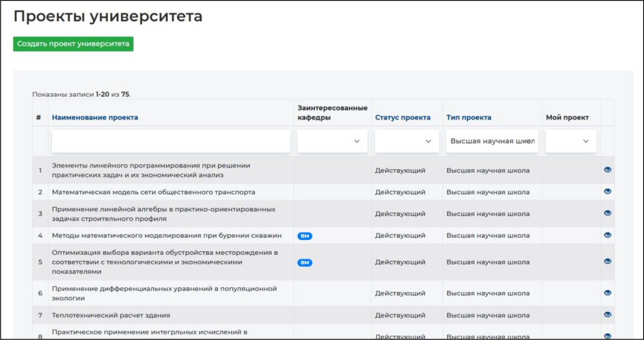Open 'Тип проекта' filter showing 'Высшая научная школа'
This screenshot has width=644, height=340.
pyautogui.click(x=492, y=141)
